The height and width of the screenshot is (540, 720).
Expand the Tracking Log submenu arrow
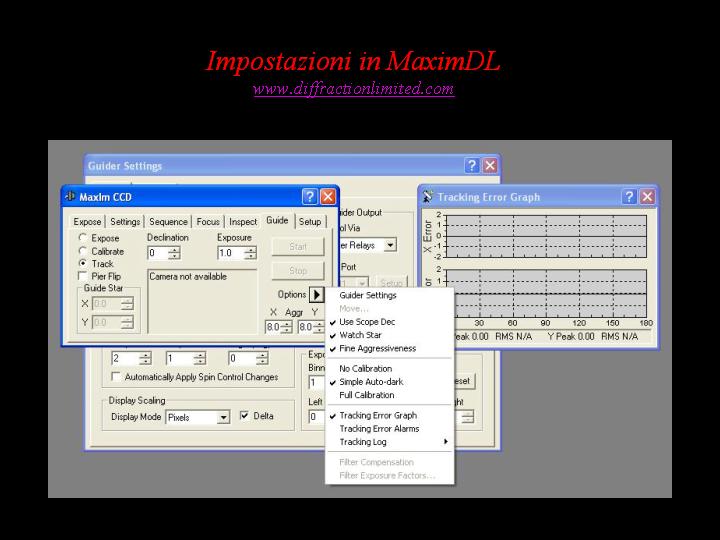[x=445, y=442]
